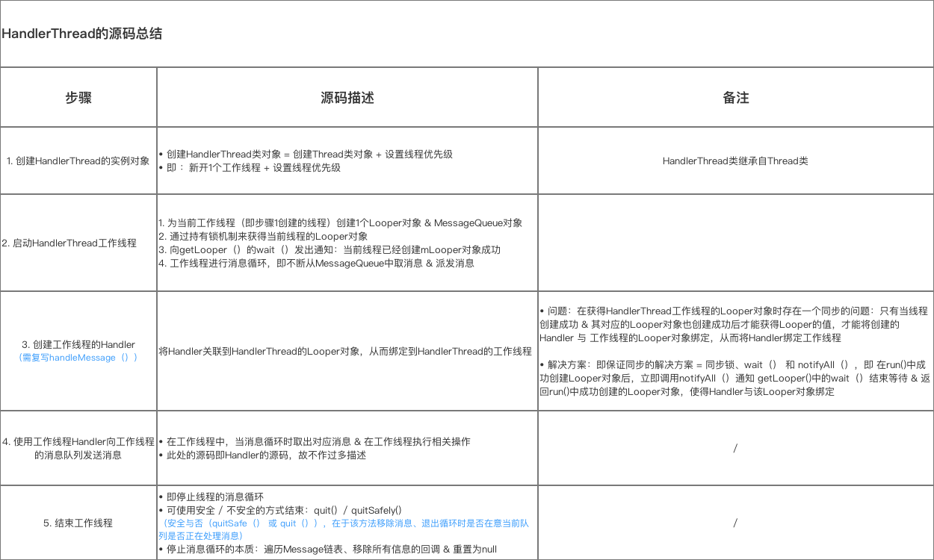Open the blue link 需复写handleMessage（）

(78, 357)
